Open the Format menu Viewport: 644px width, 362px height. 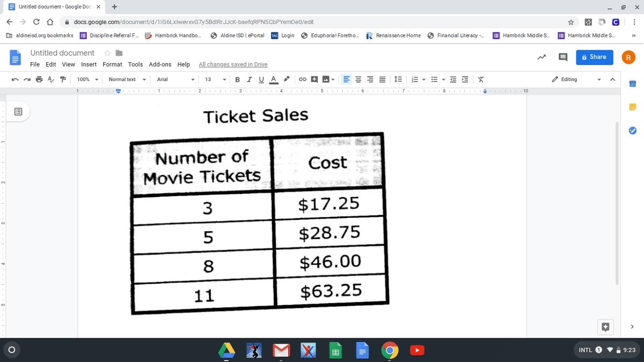(112, 64)
